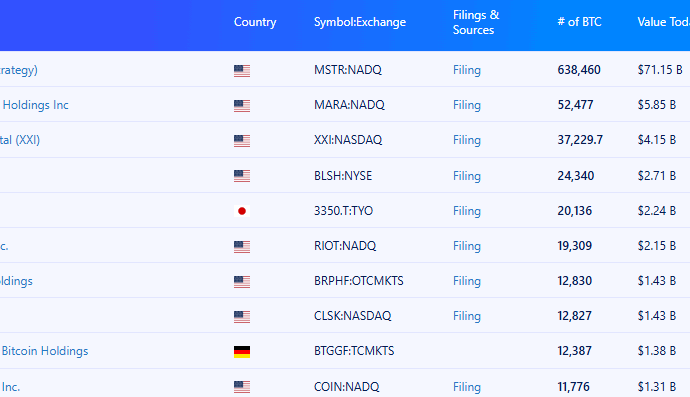Click the Value Today column header
This screenshot has width=690, height=397.
[x=664, y=22]
